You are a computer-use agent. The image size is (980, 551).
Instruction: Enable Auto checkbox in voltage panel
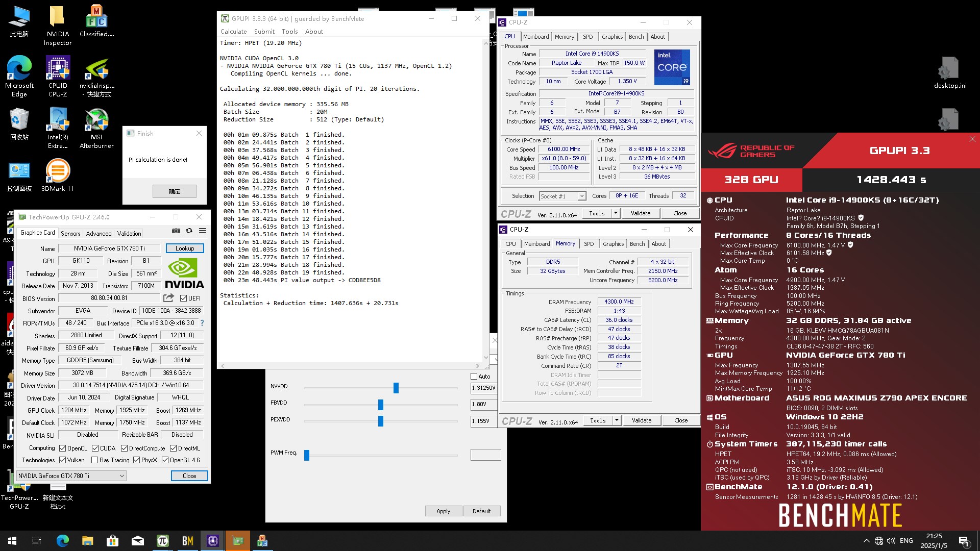(x=474, y=377)
